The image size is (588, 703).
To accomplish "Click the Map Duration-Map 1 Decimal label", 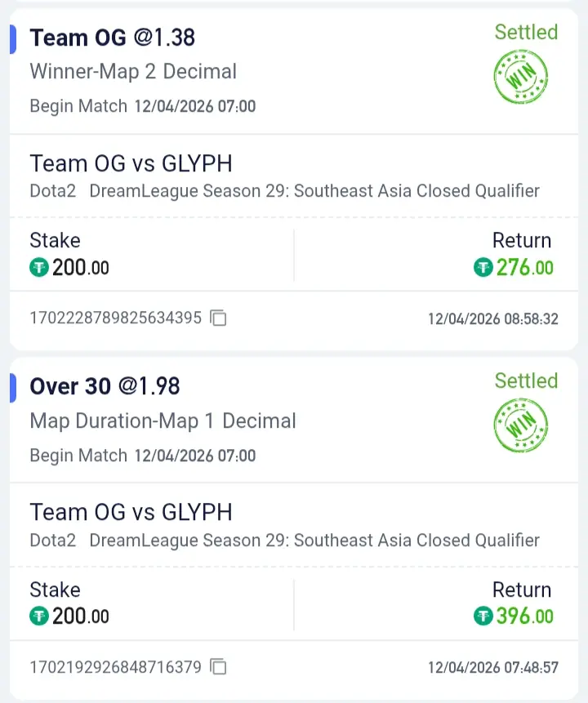I will [163, 420].
